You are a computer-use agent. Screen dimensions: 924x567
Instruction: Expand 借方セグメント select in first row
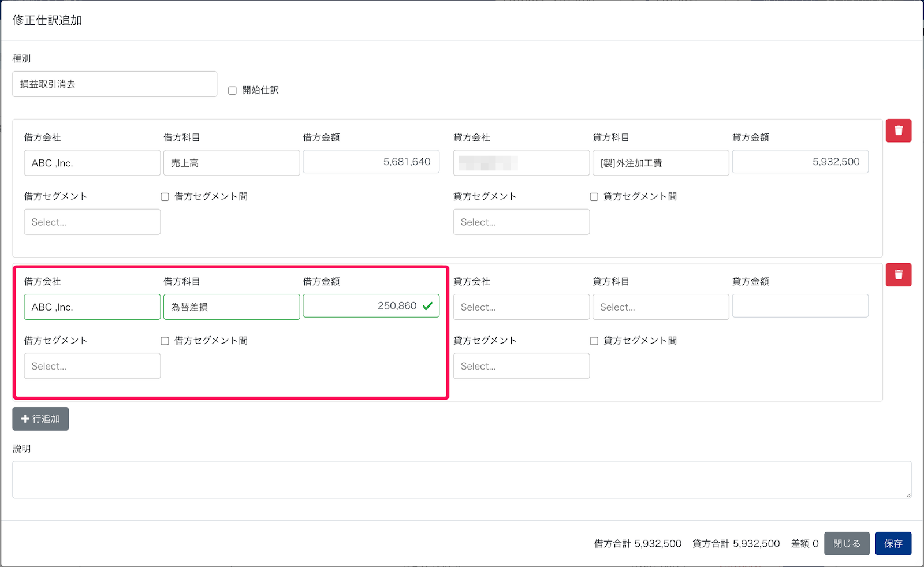coord(92,222)
